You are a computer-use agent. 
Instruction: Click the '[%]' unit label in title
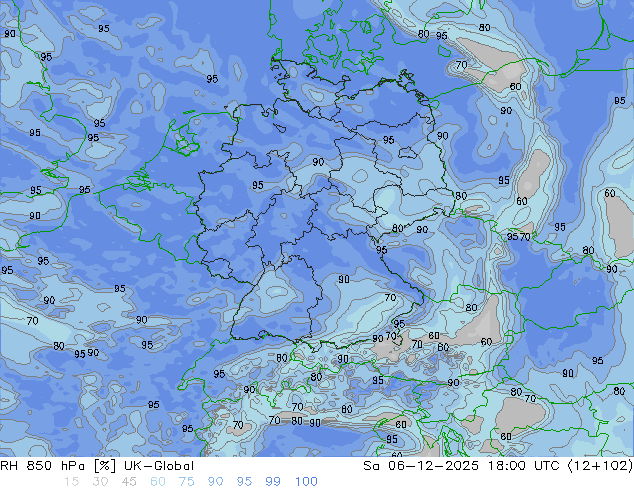click(x=104, y=466)
